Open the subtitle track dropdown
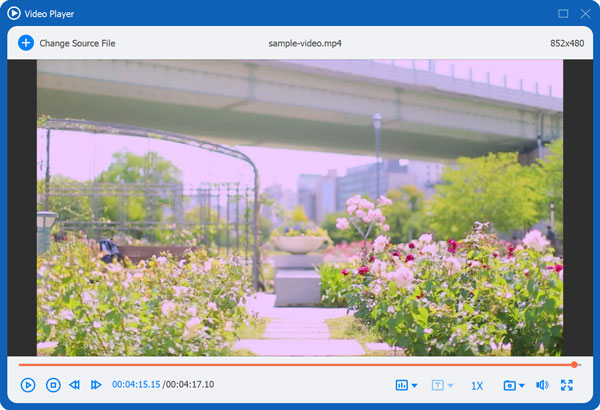The height and width of the screenshot is (410, 600). 442,385
